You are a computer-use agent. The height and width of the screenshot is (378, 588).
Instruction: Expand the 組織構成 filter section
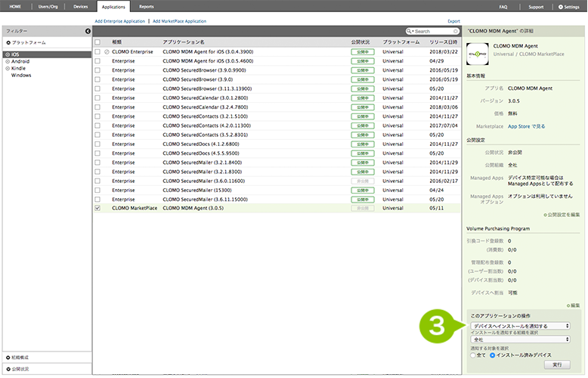pyautogui.click(x=17, y=358)
